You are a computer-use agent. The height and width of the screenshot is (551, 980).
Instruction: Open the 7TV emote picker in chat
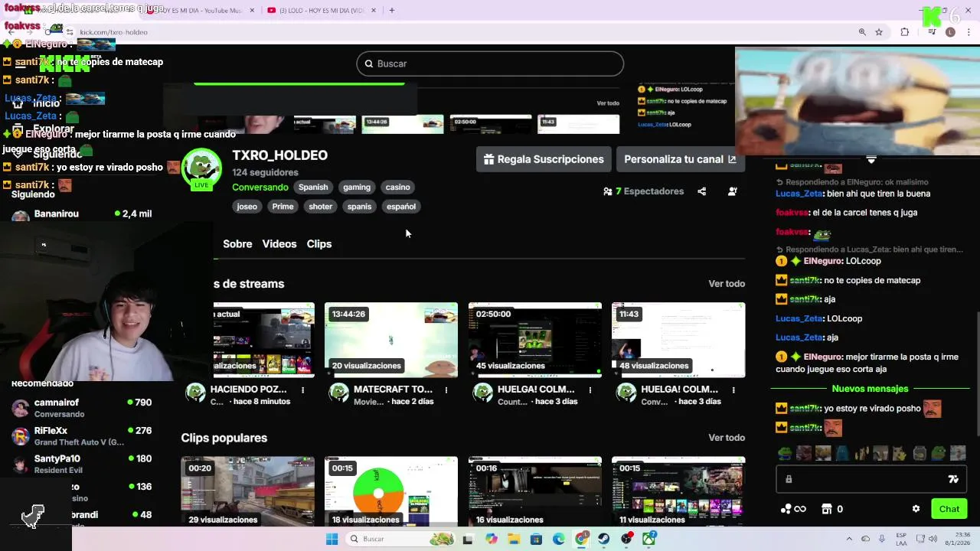(x=953, y=479)
